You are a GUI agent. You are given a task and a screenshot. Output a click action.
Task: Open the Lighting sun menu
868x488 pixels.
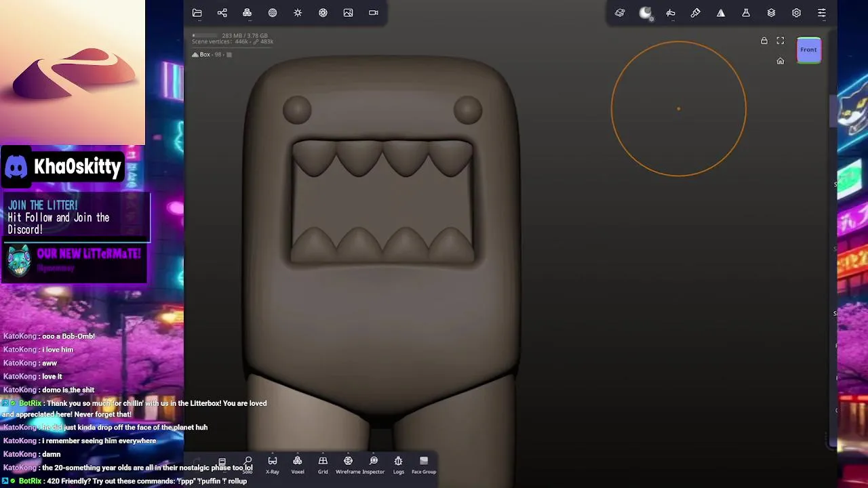tap(298, 13)
